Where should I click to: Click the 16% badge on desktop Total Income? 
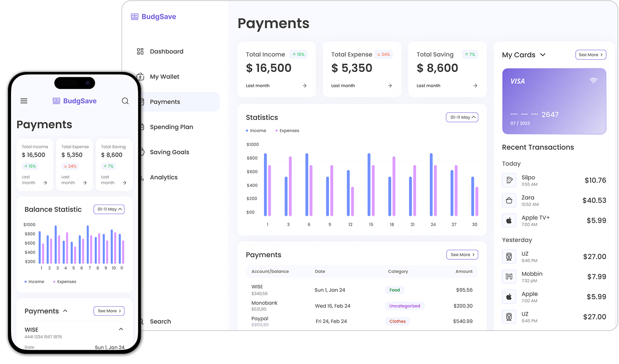coord(298,54)
